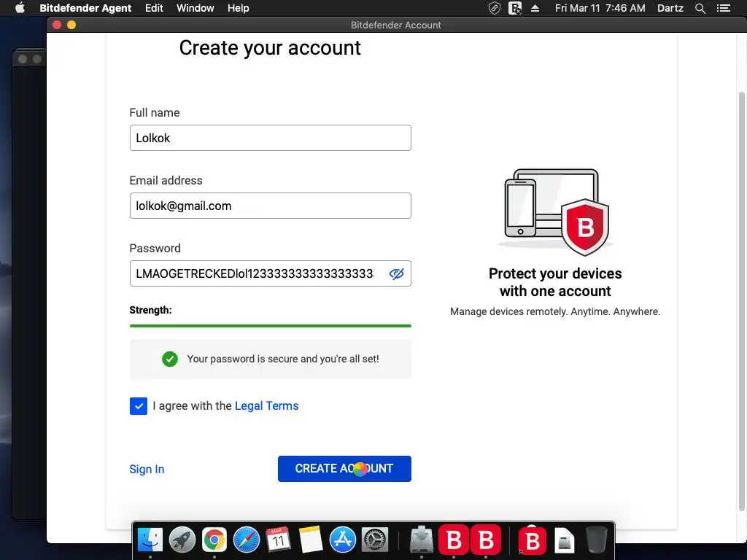Click the shield status icon in menu bar
The width and height of the screenshot is (747, 560).
(495, 8)
